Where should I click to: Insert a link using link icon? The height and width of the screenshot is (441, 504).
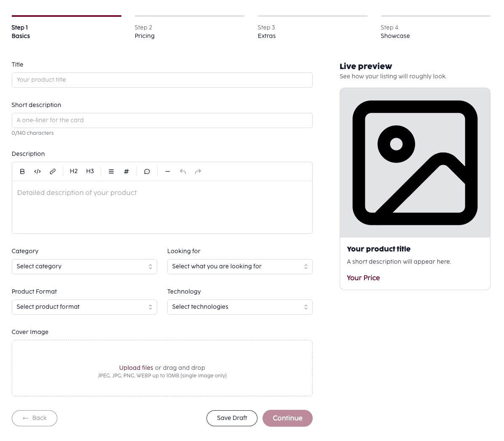coord(53,171)
